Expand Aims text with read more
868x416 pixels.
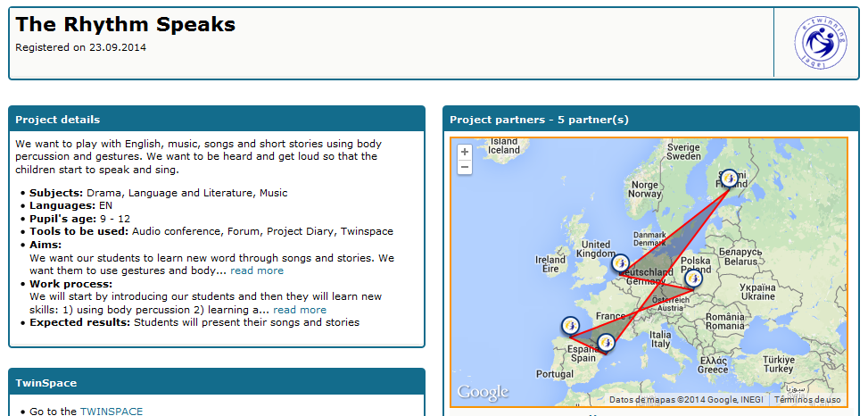click(257, 270)
